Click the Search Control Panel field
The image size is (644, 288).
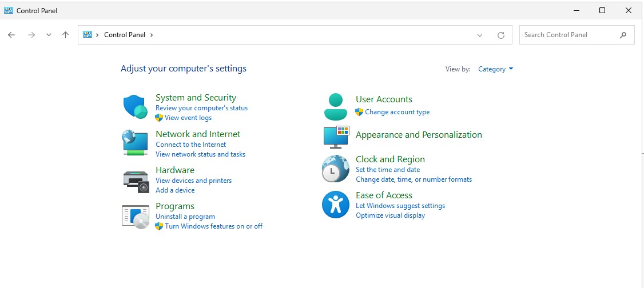point(569,35)
